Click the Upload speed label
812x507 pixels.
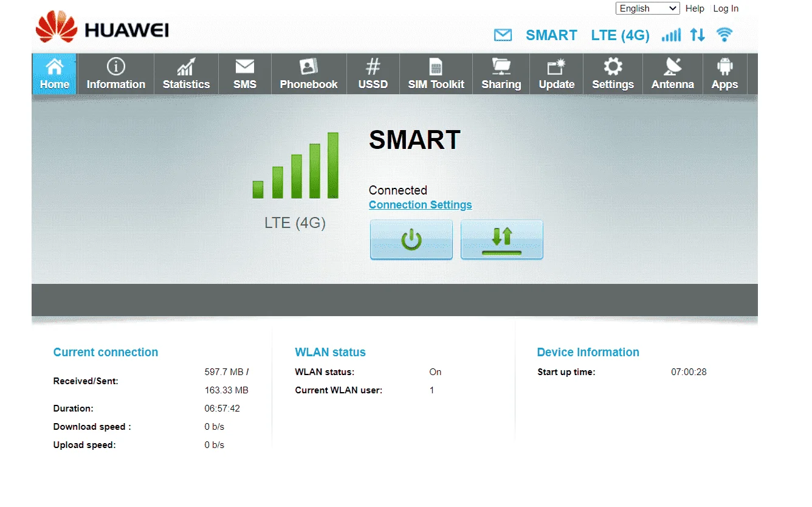coord(84,445)
